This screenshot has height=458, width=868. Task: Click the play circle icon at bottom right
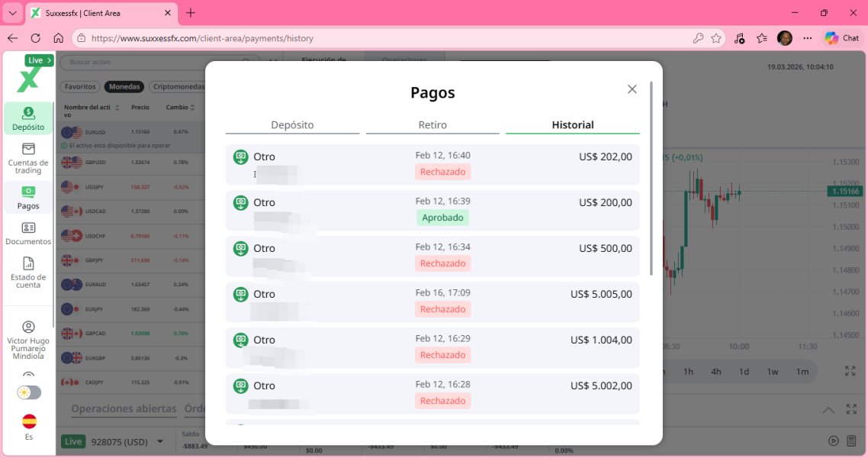[833, 441]
